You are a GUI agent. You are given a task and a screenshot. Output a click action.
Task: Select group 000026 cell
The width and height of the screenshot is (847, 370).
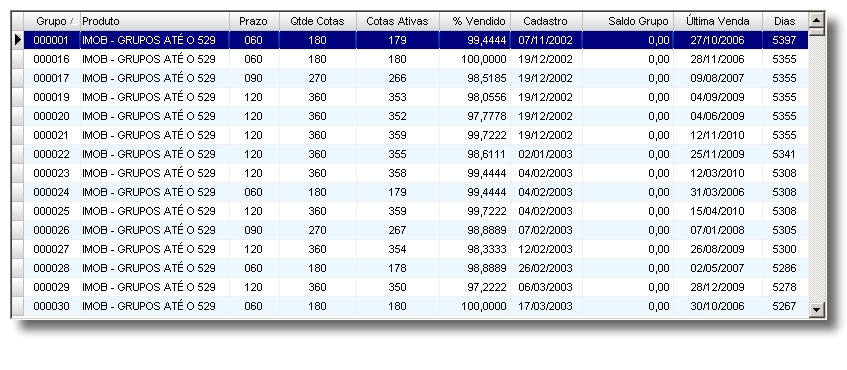point(52,230)
